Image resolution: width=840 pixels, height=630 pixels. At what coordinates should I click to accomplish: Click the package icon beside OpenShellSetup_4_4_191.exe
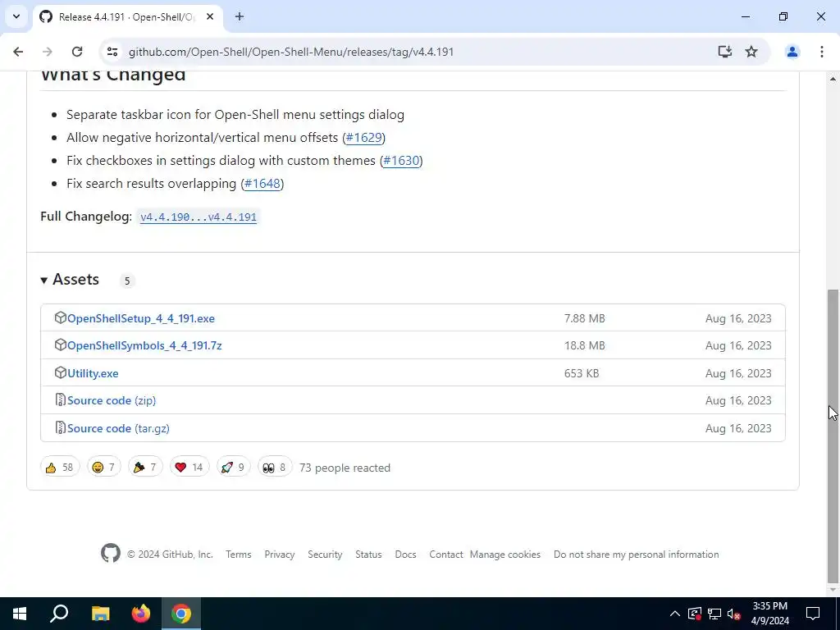click(60, 317)
